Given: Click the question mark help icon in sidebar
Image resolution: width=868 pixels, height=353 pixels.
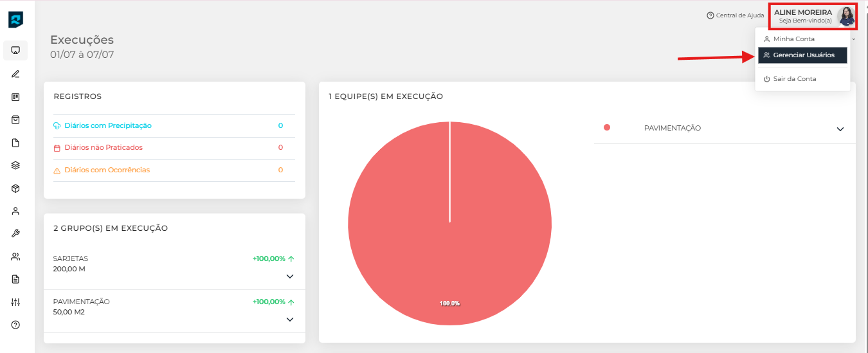Looking at the screenshot, I should [15, 325].
